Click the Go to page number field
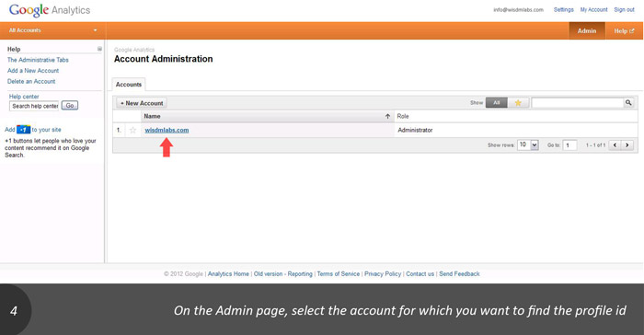The image size is (644, 335). (x=569, y=145)
